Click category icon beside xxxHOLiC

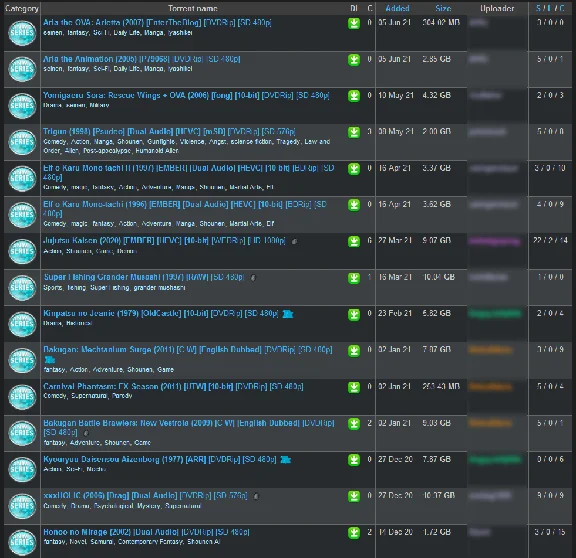pyautogui.click(x=22, y=506)
